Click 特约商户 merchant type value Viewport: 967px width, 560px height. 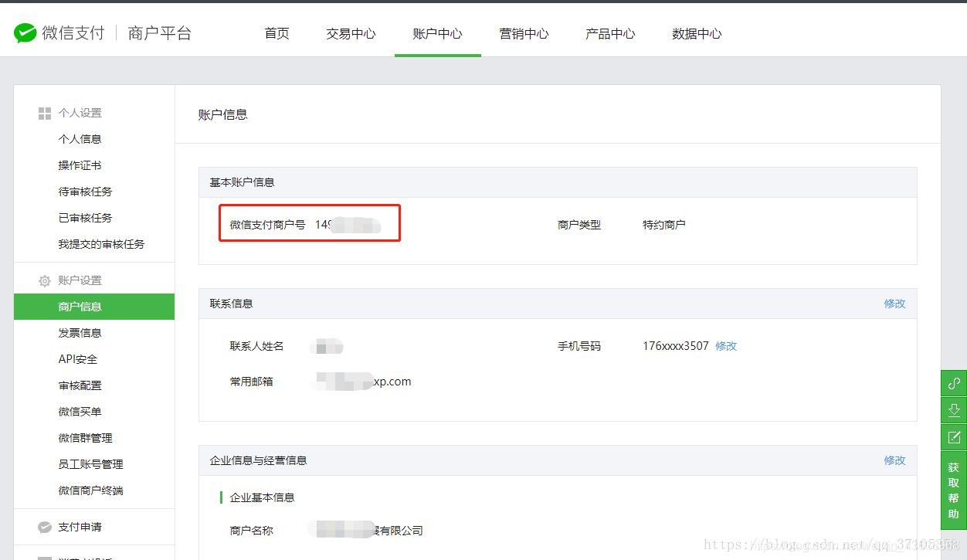[664, 225]
